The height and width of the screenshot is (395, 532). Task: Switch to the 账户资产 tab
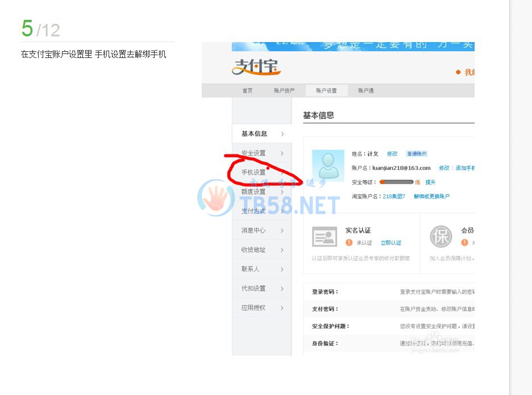coord(284,91)
